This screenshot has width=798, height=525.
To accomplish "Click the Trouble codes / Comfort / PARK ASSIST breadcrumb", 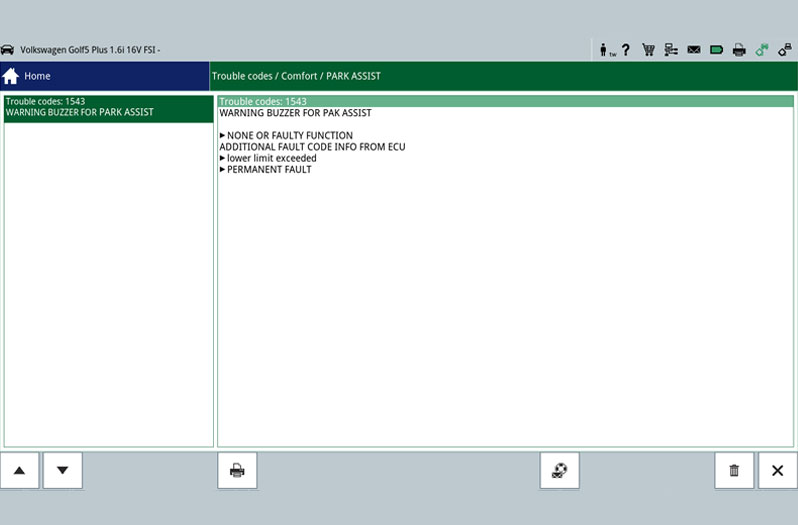I will click(x=296, y=76).
